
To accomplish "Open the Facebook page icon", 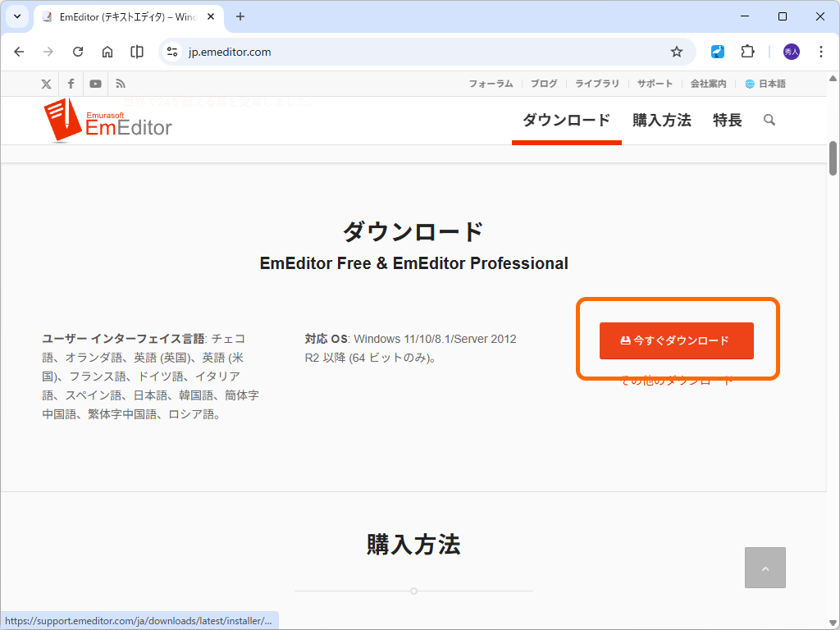I will pos(71,83).
